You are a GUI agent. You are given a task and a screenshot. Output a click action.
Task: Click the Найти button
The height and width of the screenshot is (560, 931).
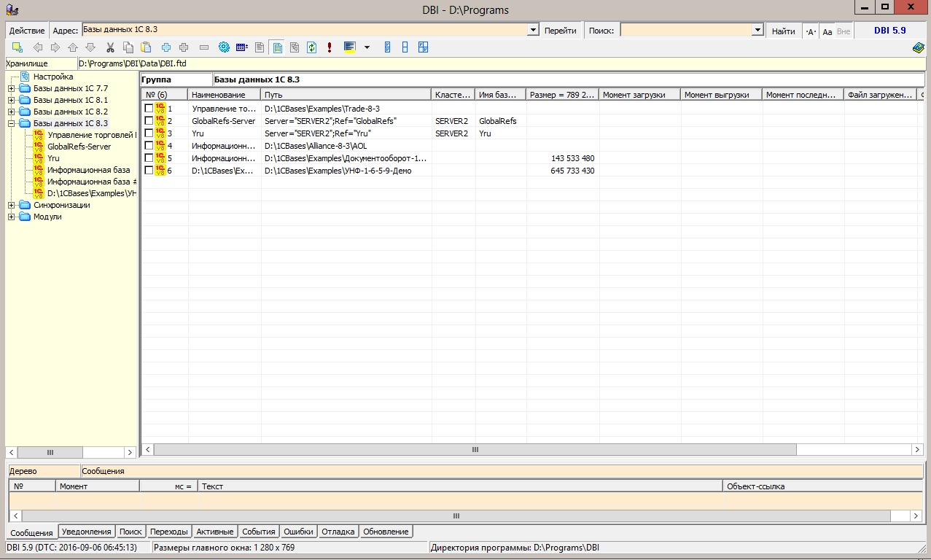(x=784, y=31)
